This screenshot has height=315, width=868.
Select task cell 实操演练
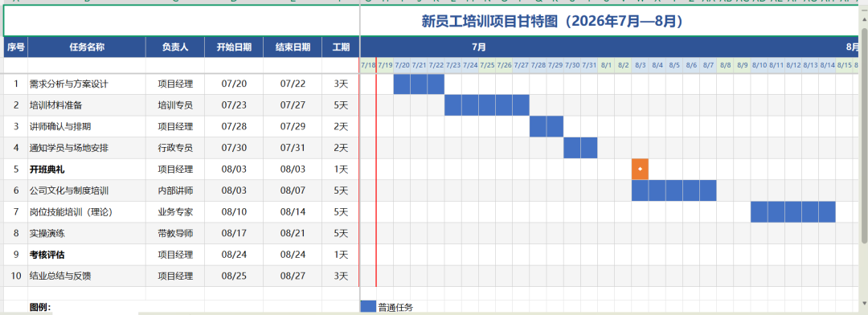(x=87, y=233)
